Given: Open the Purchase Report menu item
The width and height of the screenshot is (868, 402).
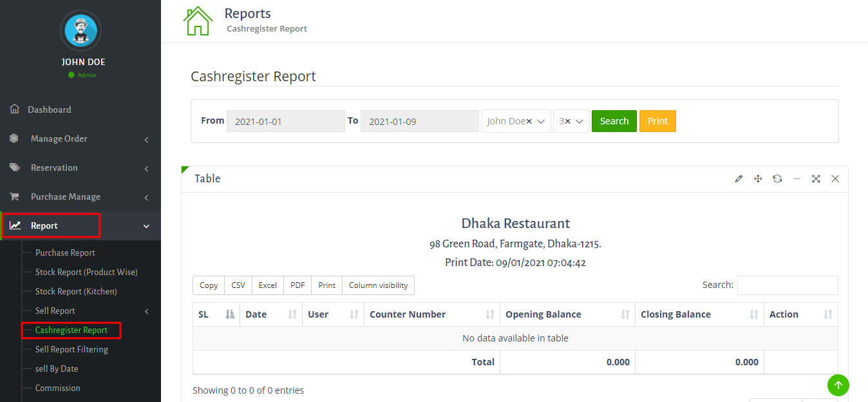Looking at the screenshot, I should point(65,253).
